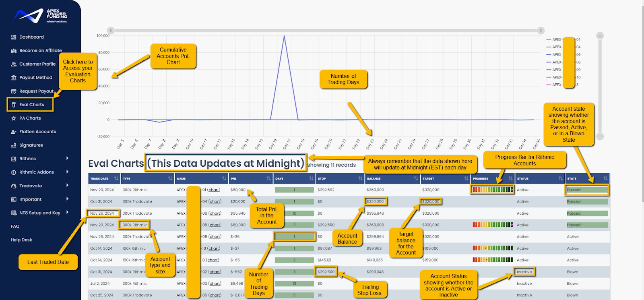This screenshot has height=300, width=644.
Task: Expand the Tradovate submenu arrow
Action: click(67, 185)
